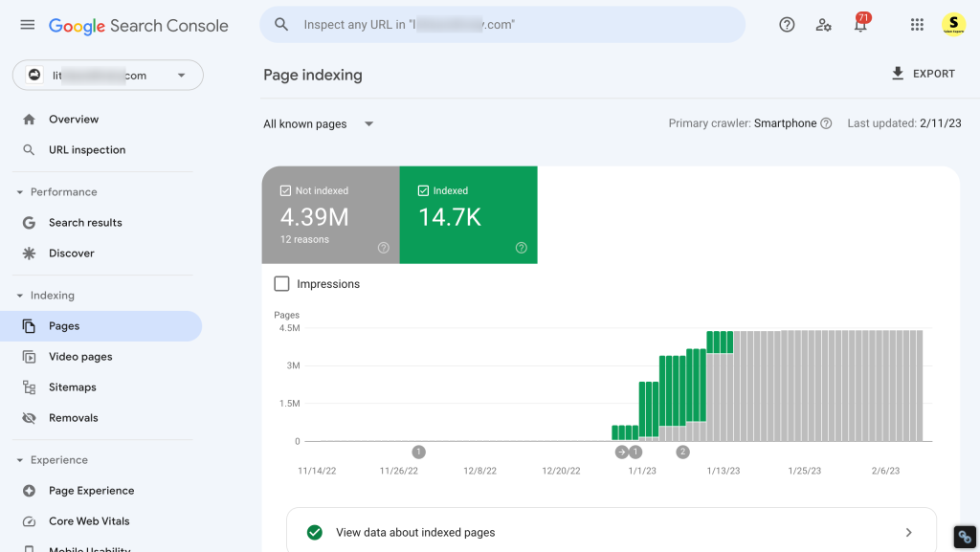980x552 pixels.
Task: Expand View data about indexed pages row
Action: click(612, 532)
